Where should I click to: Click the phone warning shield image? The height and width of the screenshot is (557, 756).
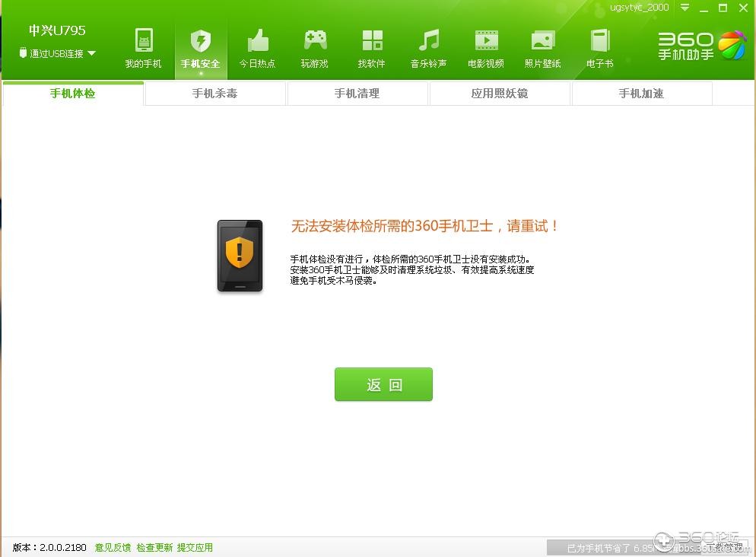coord(240,256)
